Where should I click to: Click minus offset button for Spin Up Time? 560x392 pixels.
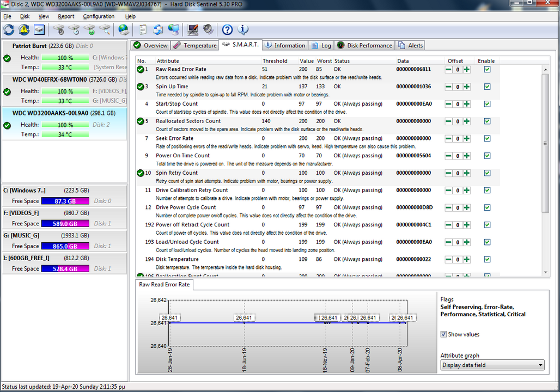(448, 87)
